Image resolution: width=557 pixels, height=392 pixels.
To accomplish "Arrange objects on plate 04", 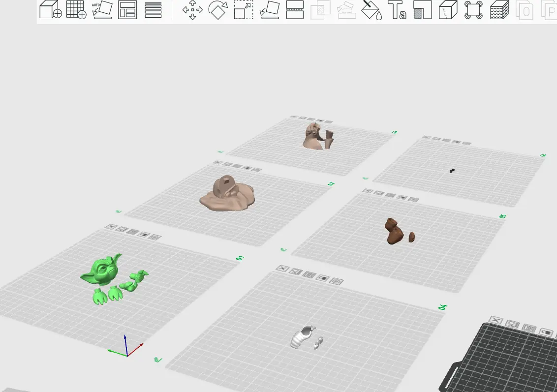I will [x=309, y=275].
